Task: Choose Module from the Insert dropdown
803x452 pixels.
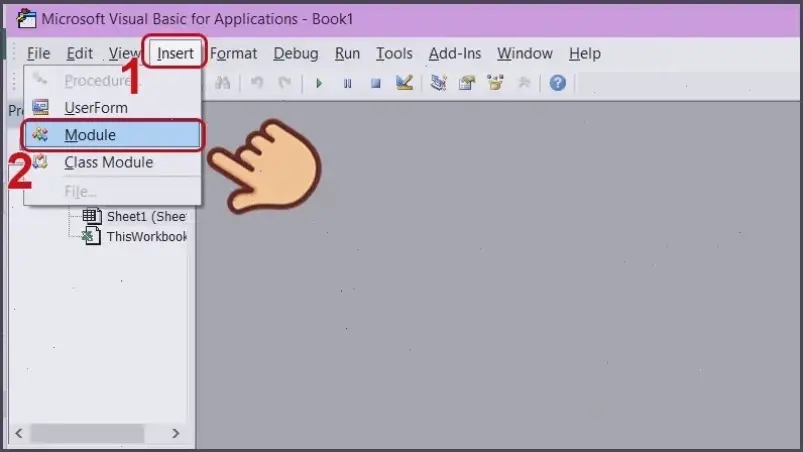Action: pos(113,135)
